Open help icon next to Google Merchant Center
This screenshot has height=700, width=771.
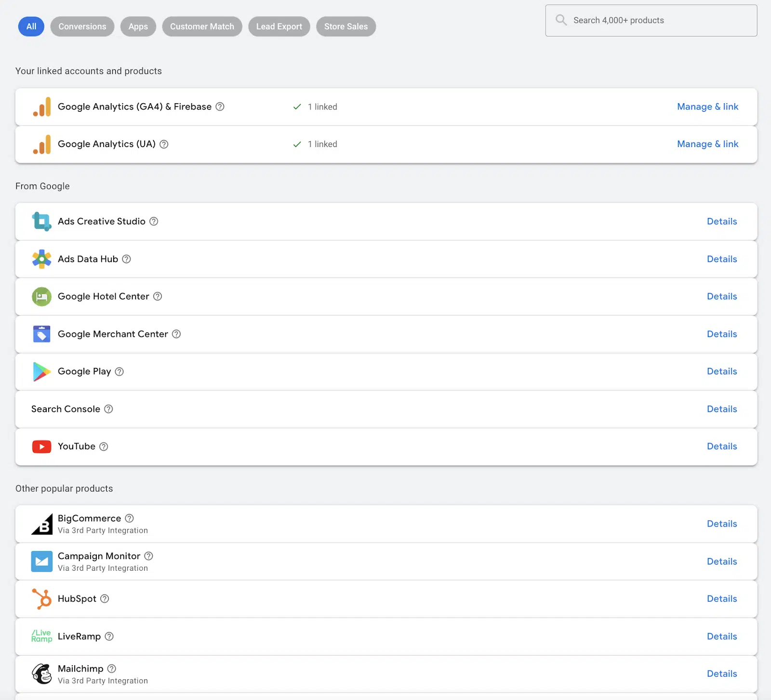point(176,334)
